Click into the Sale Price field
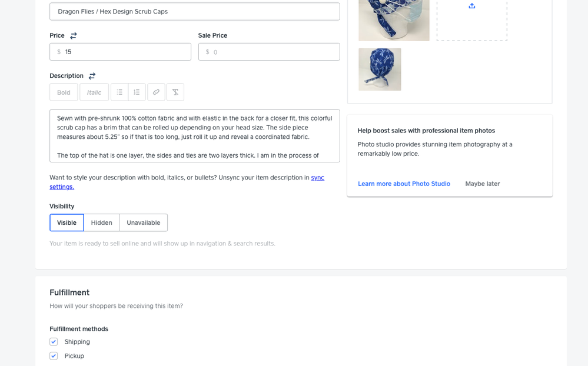588x366 pixels. (x=274, y=52)
